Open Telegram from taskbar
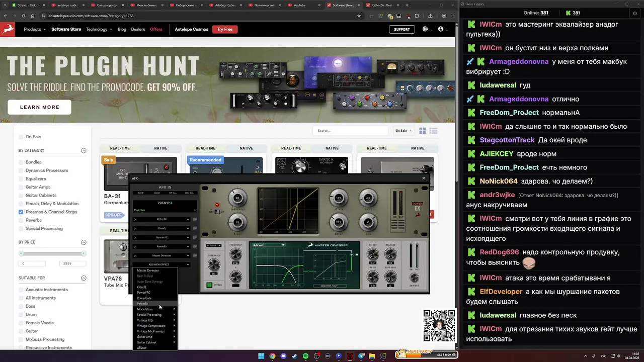This screenshot has height=362, width=644. (361, 356)
